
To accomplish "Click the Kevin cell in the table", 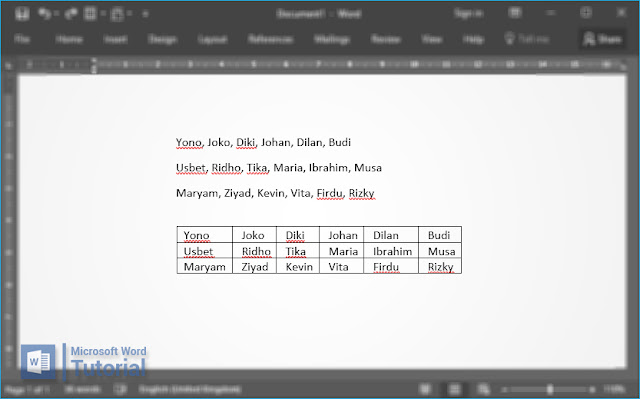I will click(298, 266).
